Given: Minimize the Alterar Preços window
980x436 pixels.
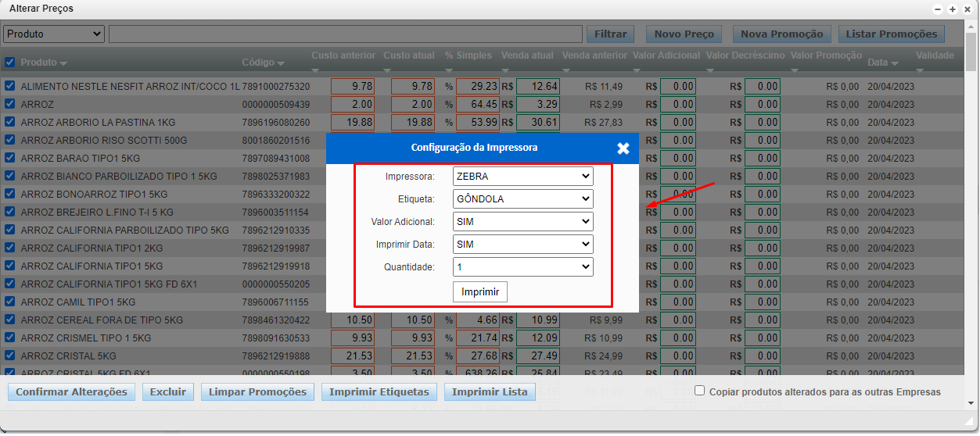Looking at the screenshot, I should (x=938, y=9).
